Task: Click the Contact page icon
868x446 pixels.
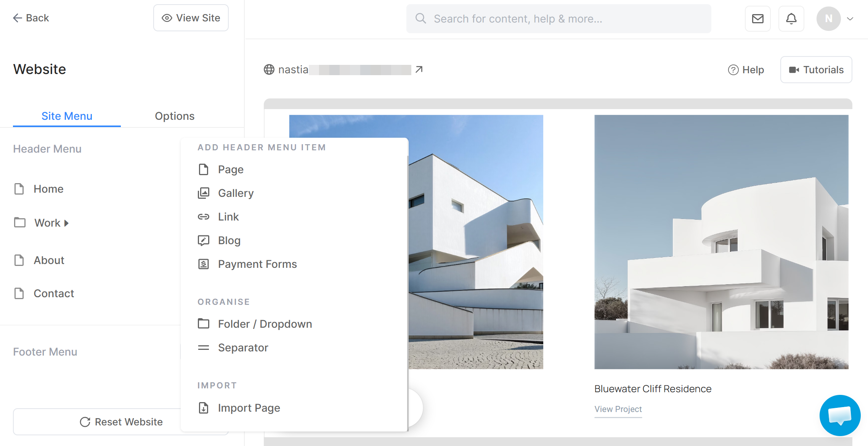Action: (x=19, y=293)
